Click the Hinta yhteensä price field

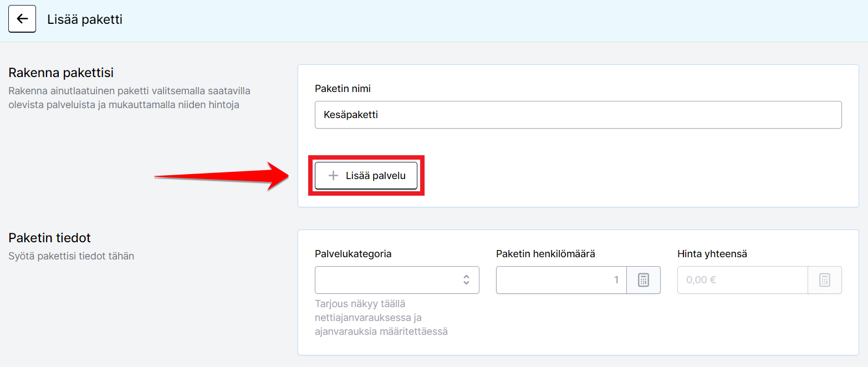pos(743,280)
